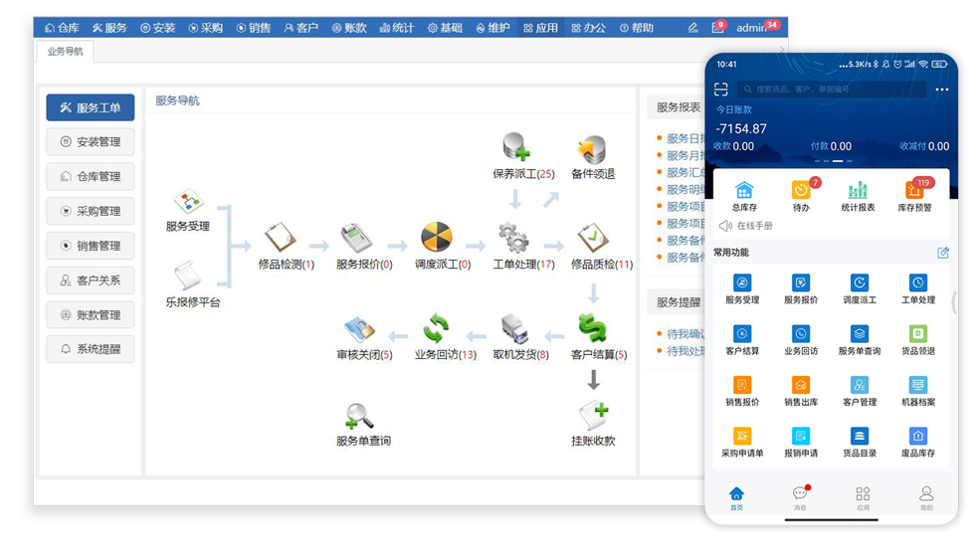Click the 修品检测 clipboard icon
Viewport: 980px width, 559px height.
[281, 239]
